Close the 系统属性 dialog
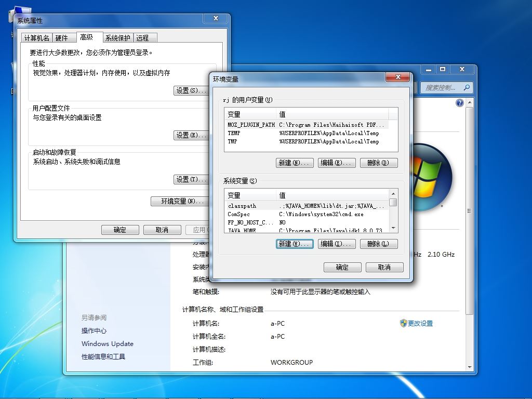Image resolution: width=532 pixels, height=399 pixels. pyautogui.click(x=216, y=18)
